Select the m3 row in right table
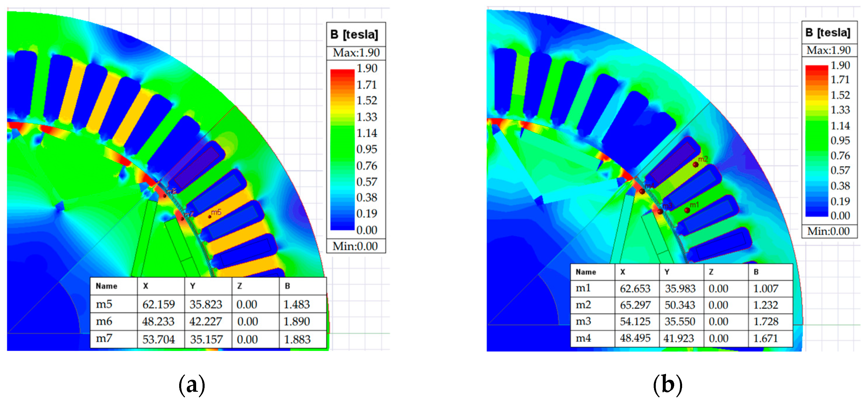The width and height of the screenshot is (868, 402). tap(583, 321)
